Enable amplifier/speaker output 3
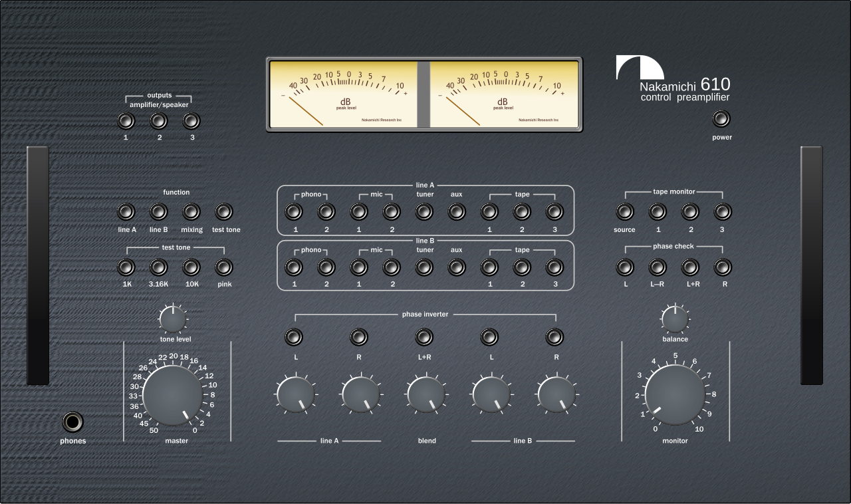Screen dimensions: 851x504 pos(191,121)
